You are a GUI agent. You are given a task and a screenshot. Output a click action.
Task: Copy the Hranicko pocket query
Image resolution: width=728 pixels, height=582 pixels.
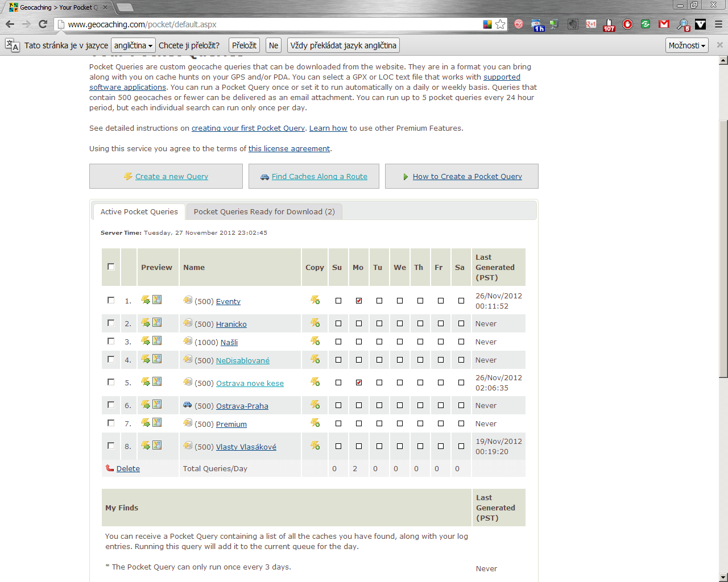click(x=315, y=323)
